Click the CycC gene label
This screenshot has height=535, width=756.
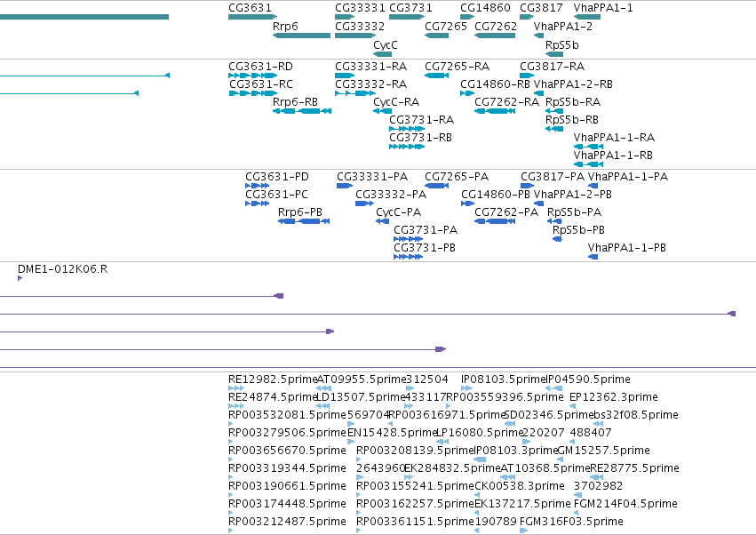tap(386, 45)
